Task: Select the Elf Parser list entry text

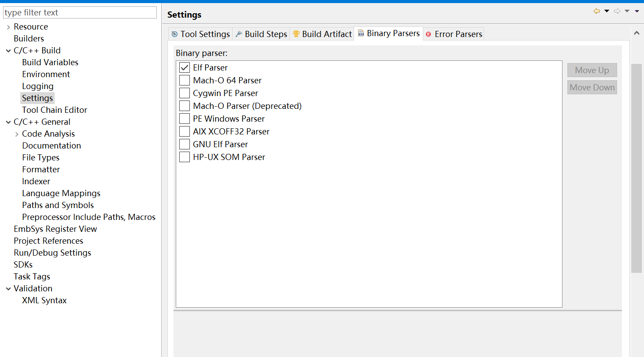Action: pos(210,67)
